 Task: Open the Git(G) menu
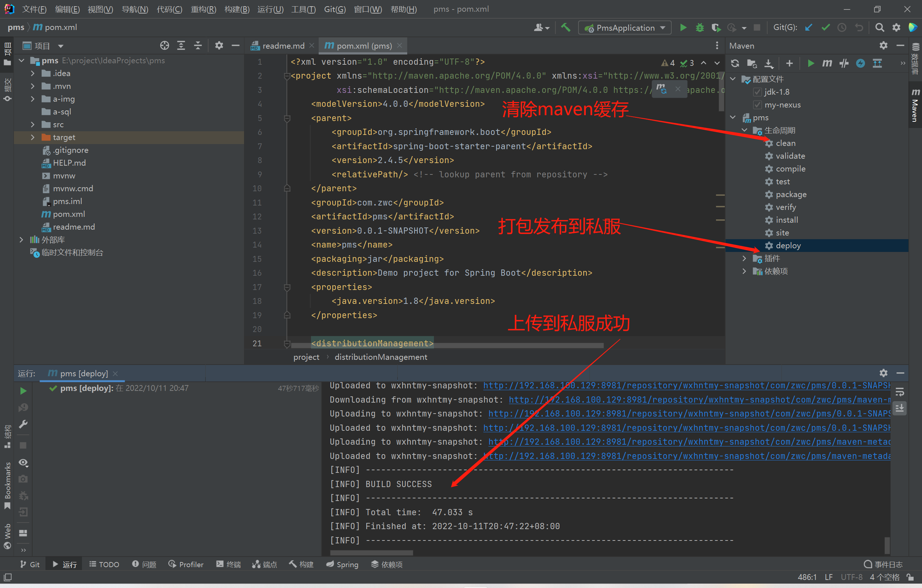(x=335, y=9)
